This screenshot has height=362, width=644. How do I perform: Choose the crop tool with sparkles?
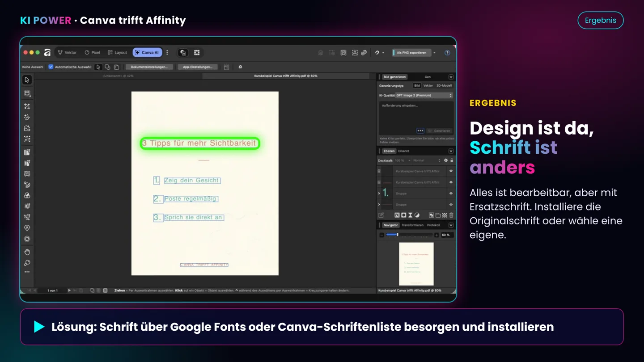[27, 106]
